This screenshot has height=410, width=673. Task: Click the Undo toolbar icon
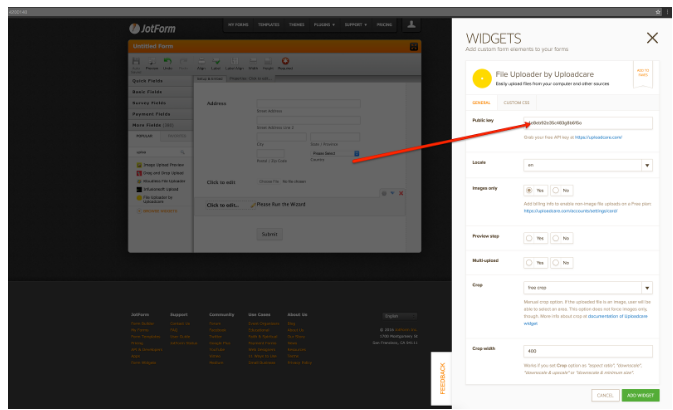tap(167, 61)
